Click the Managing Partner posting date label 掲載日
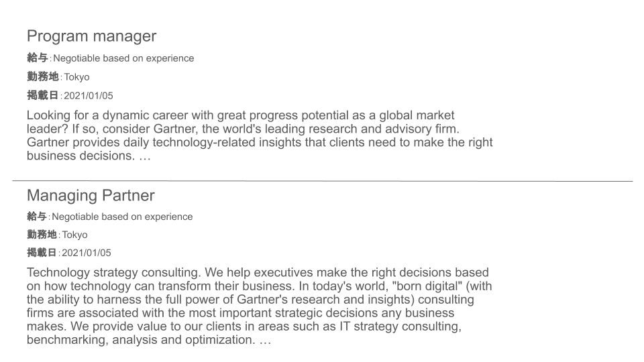This screenshot has width=644, height=362. point(42,253)
